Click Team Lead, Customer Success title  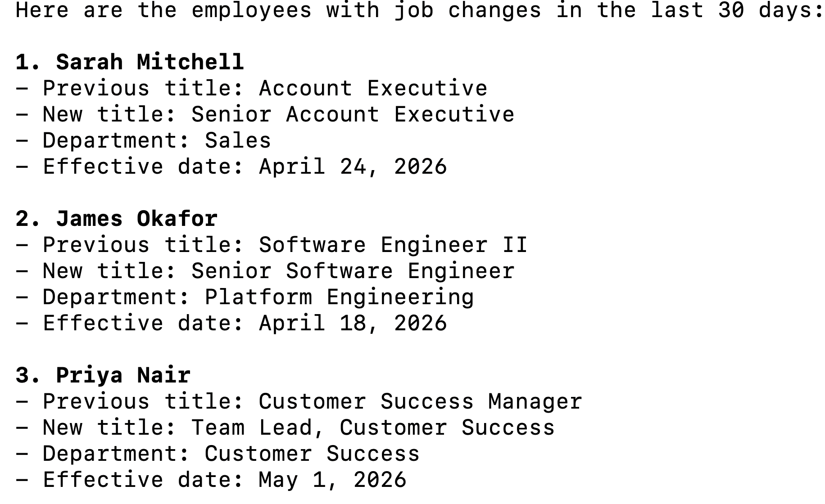[373, 427]
